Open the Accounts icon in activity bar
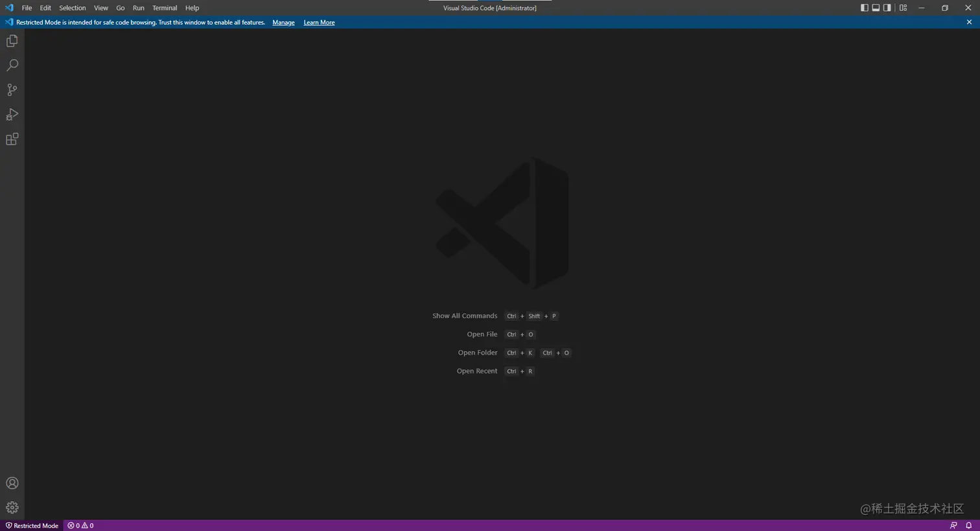Screen dimensions: 980x531 [12, 483]
